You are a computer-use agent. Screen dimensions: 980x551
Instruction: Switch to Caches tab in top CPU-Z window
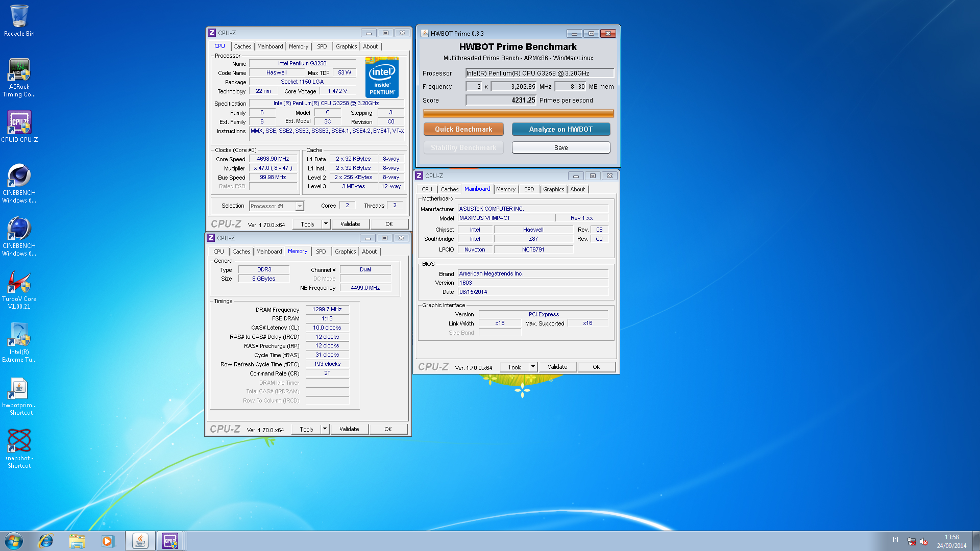[x=242, y=46]
